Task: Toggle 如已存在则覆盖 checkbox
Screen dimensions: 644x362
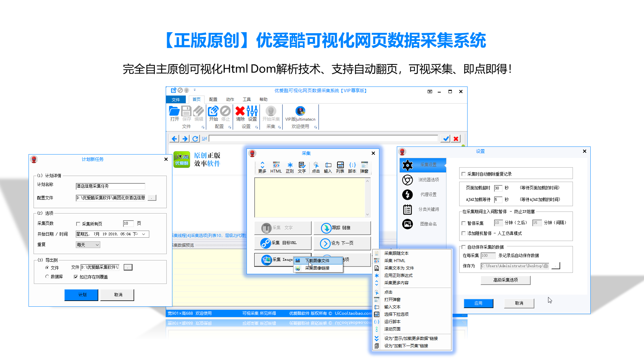Action: tap(76, 277)
